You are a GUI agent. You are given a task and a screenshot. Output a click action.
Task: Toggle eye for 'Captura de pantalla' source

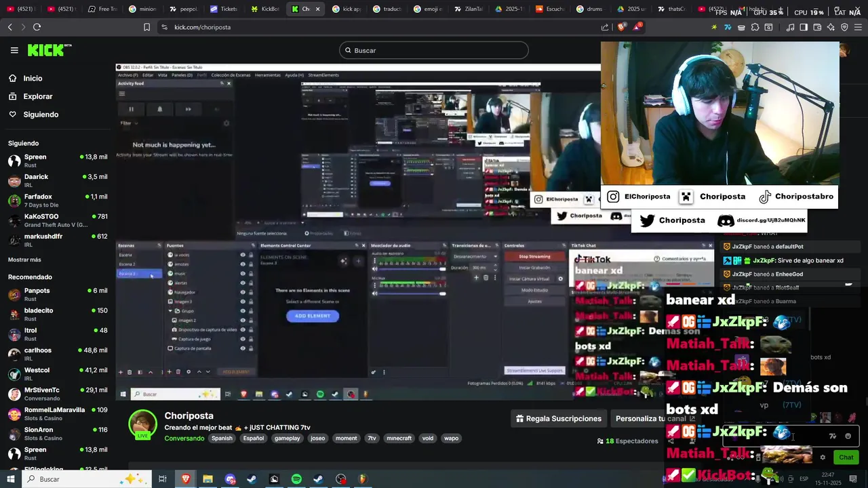tap(243, 348)
